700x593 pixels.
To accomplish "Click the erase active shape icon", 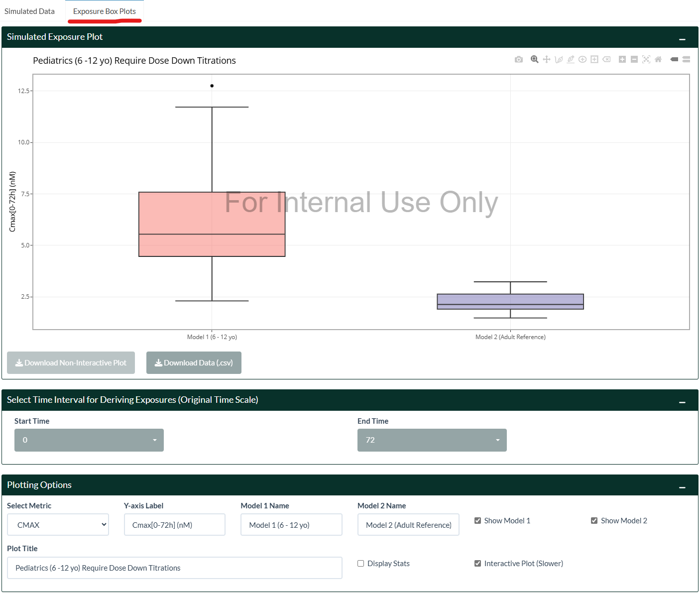I will [606, 59].
